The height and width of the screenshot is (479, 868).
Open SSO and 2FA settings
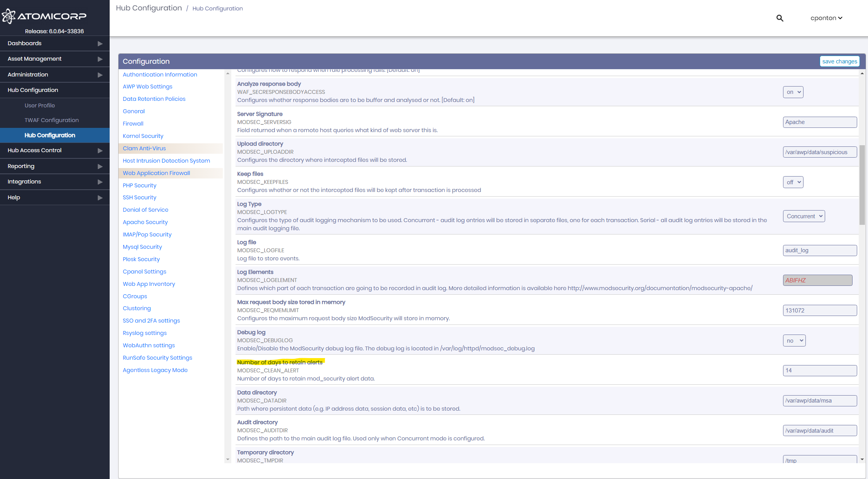151,320
